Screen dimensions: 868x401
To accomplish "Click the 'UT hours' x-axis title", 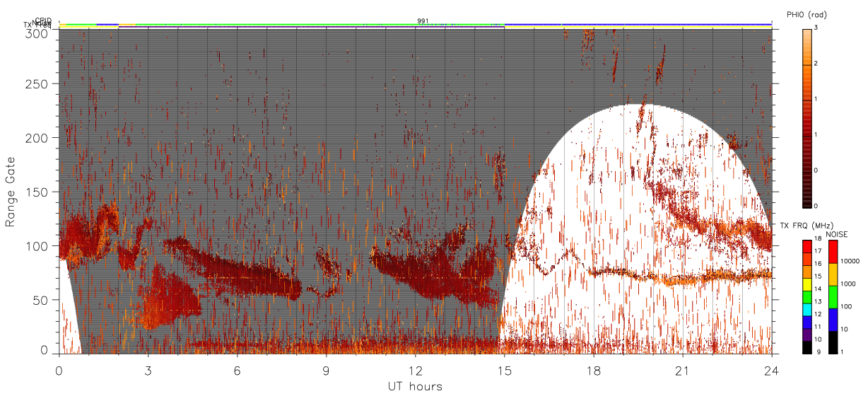I will pos(415,386).
